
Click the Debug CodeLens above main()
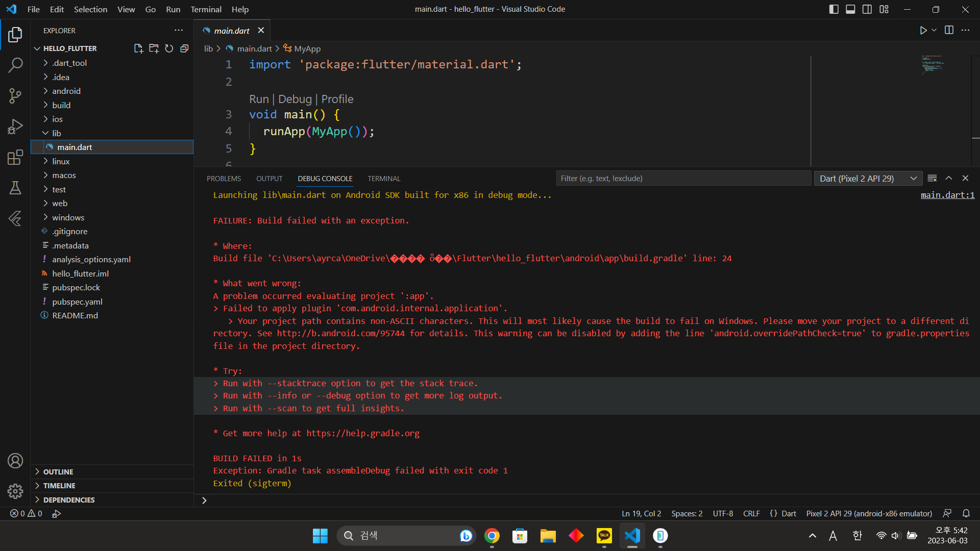pyautogui.click(x=295, y=99)
